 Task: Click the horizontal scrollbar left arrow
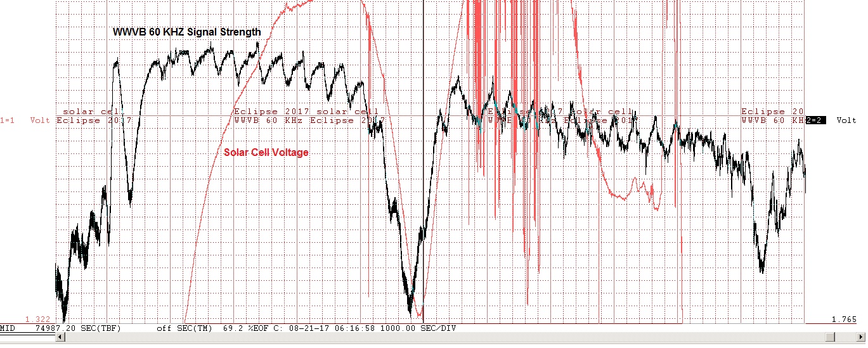[x=61, y=338]
